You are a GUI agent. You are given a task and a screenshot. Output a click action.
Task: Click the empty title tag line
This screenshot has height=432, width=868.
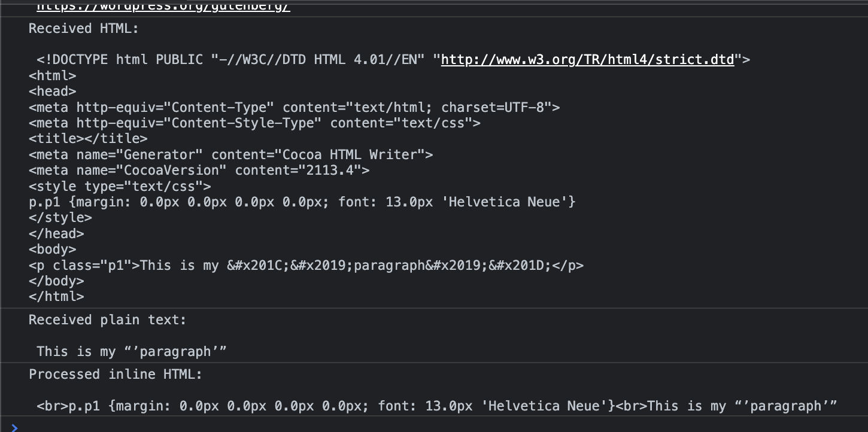[x=88, y=139]
